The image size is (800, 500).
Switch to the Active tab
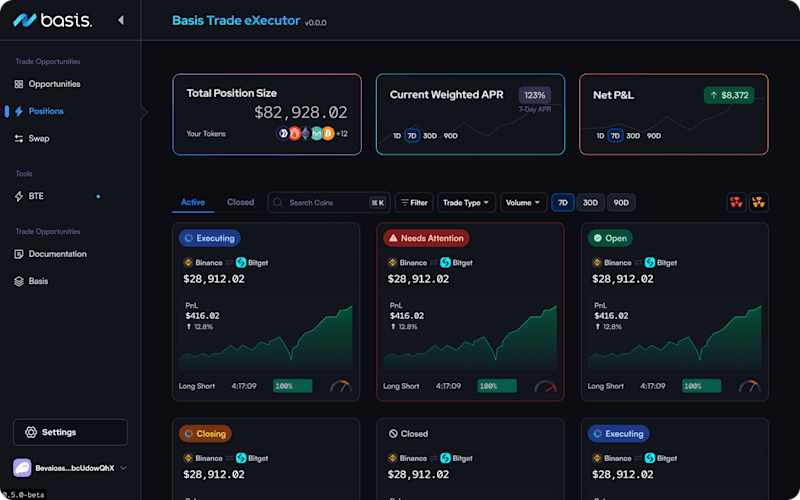(x=193, y=203)
